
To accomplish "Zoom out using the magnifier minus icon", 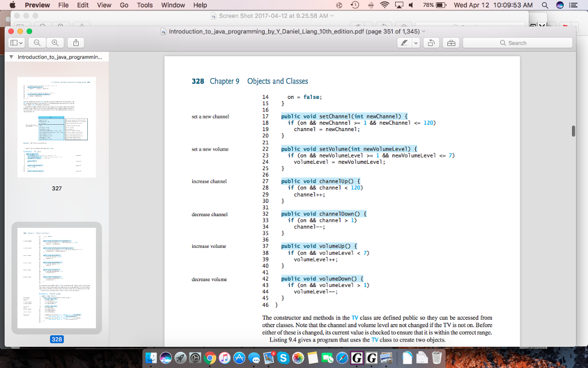I will point(37,43).
